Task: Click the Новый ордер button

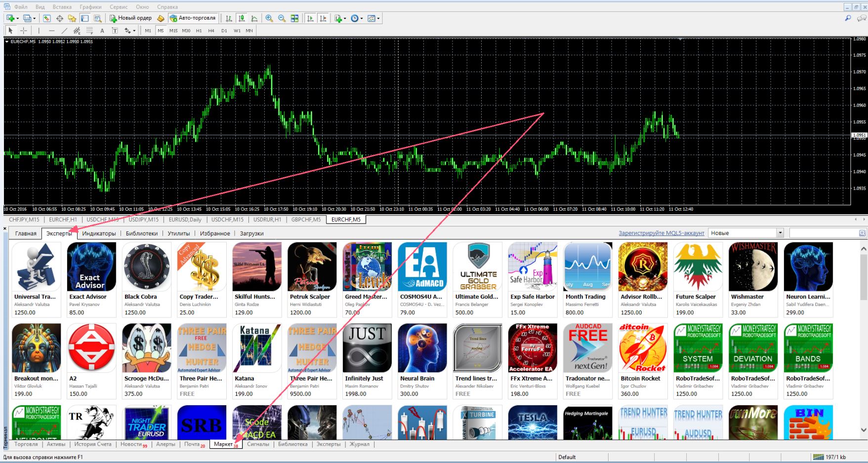Action: 131,18
